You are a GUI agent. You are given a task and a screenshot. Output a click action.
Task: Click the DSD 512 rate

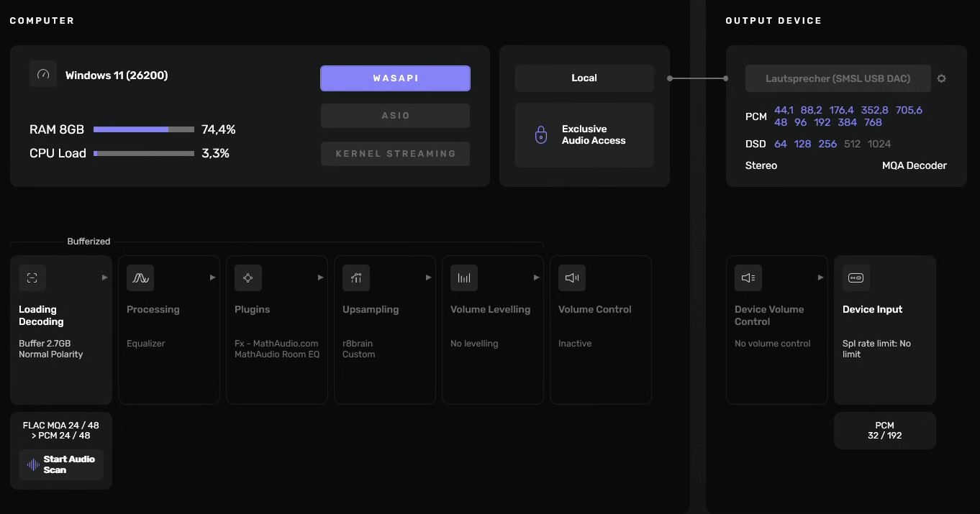click(852, 144)
